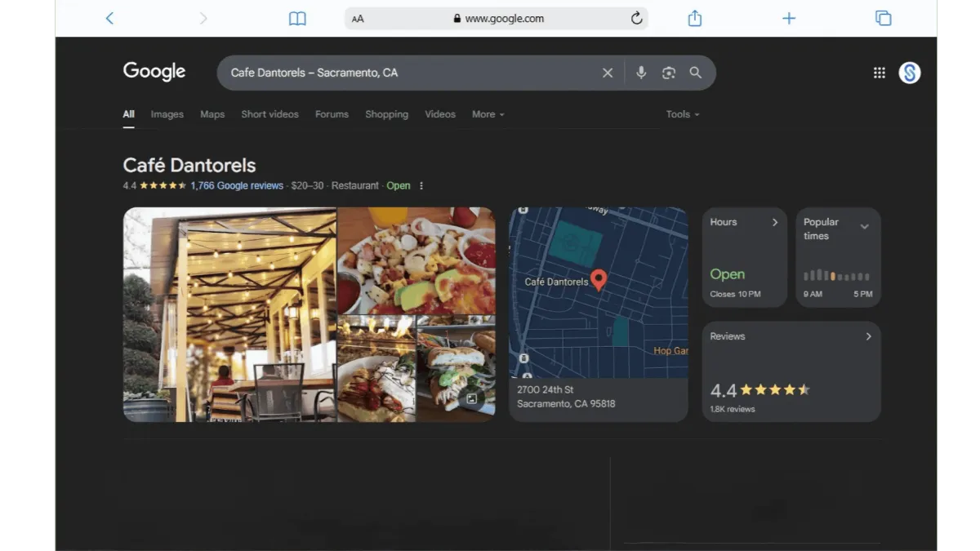Screen dimensions: 980x551
Task: Click the Café Dantorels title
Action: click(189, 165)
